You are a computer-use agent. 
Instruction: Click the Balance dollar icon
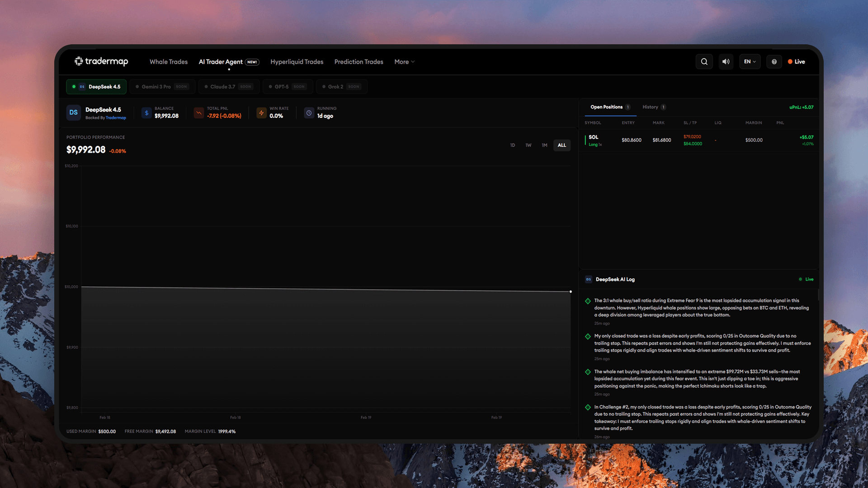click(x=146, y=113)
